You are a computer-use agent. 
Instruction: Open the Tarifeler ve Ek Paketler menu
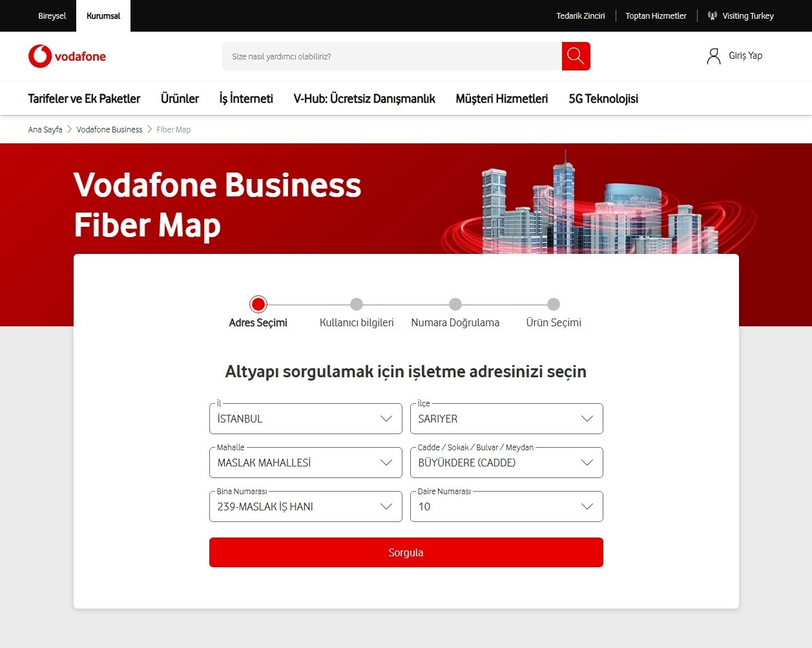pos(83,98)
